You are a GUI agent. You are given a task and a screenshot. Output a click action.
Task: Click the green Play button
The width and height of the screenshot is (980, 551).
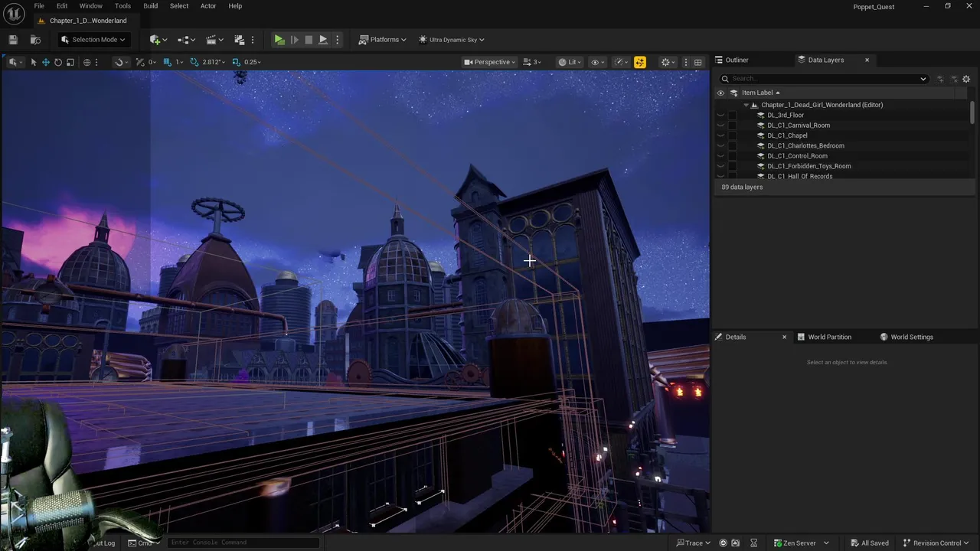coord(279,40)
